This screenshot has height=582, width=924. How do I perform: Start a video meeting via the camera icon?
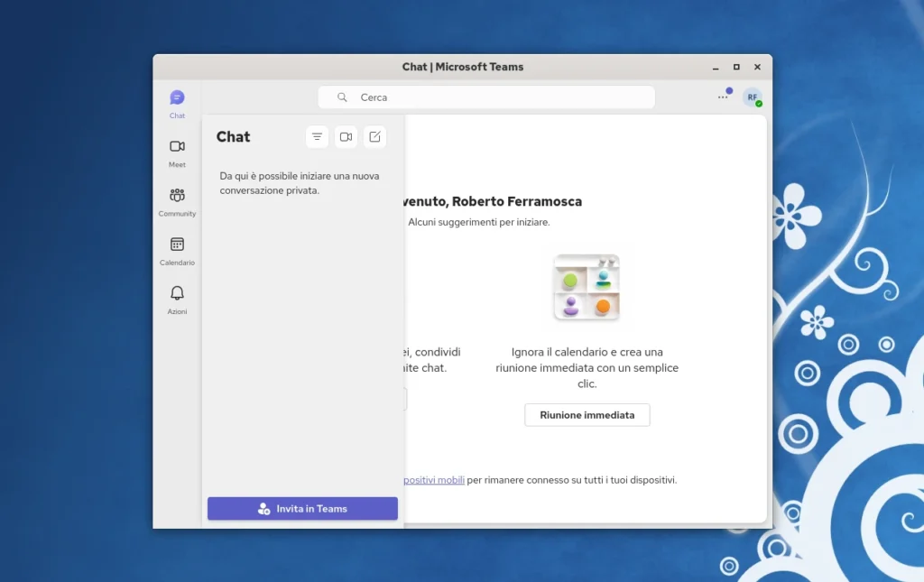click(346, 136)
